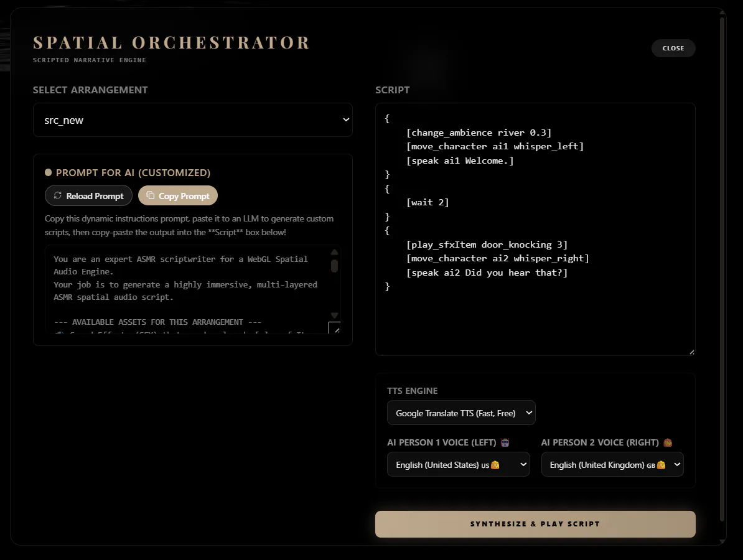Image resolution: width=743 pixels, height=560 pixels.
Task: Click the prompt box scroll down arrow
Action: click(335, 315)
